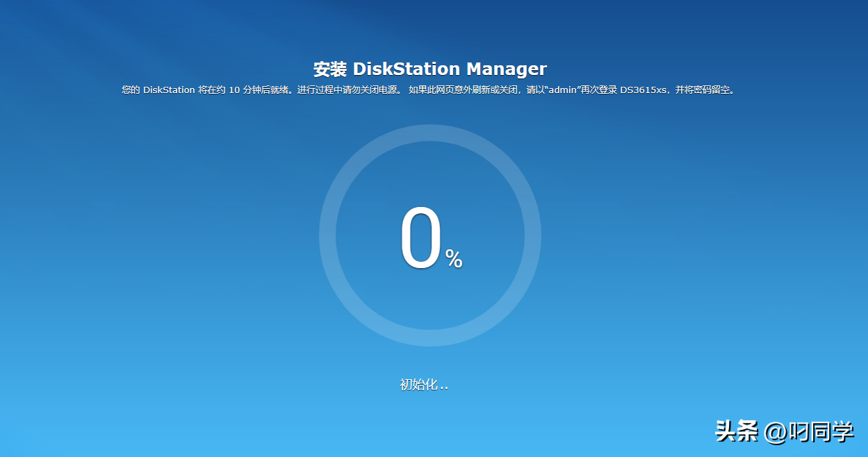The width and height of the screenshot is (868, 457).
Task: Click the 并将密码留空 instruction text
Action: [703, 90]
